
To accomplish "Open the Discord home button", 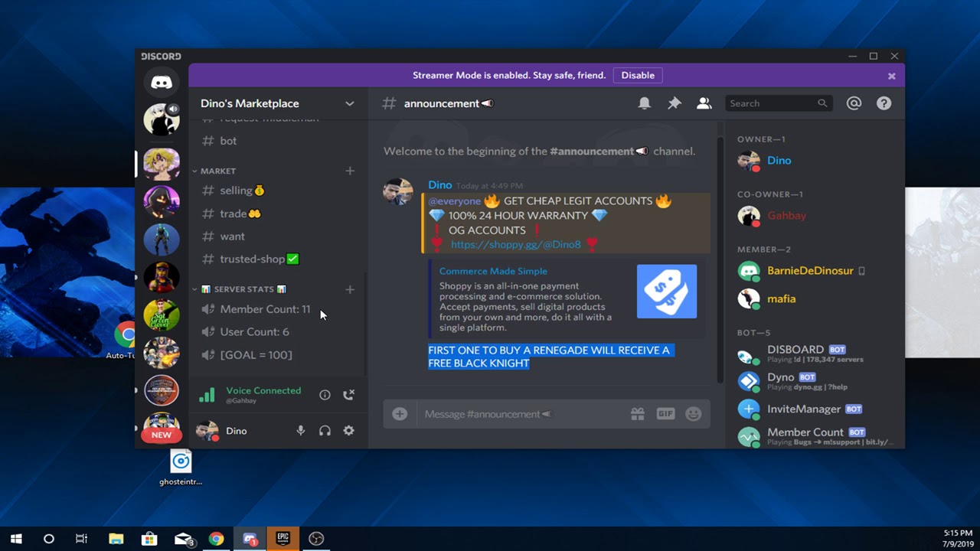I will click(x=161, y=82).
